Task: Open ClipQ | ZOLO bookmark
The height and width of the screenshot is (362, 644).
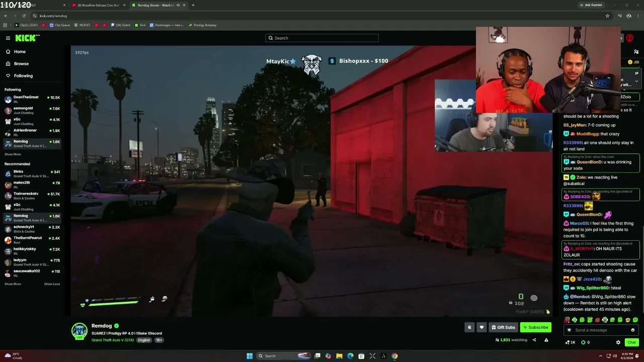Action: pyautogui.click(x=26, y=25)
